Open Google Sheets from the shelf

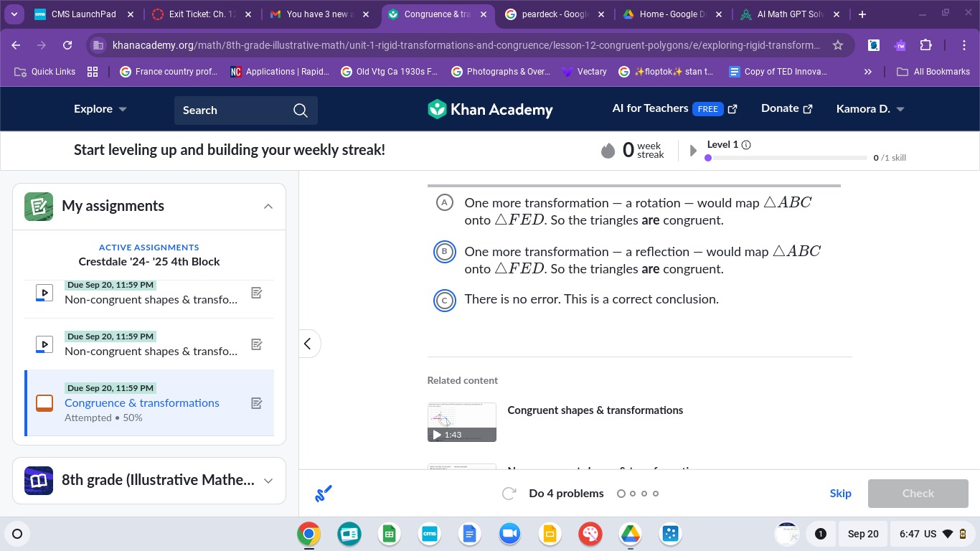(390, 534)
